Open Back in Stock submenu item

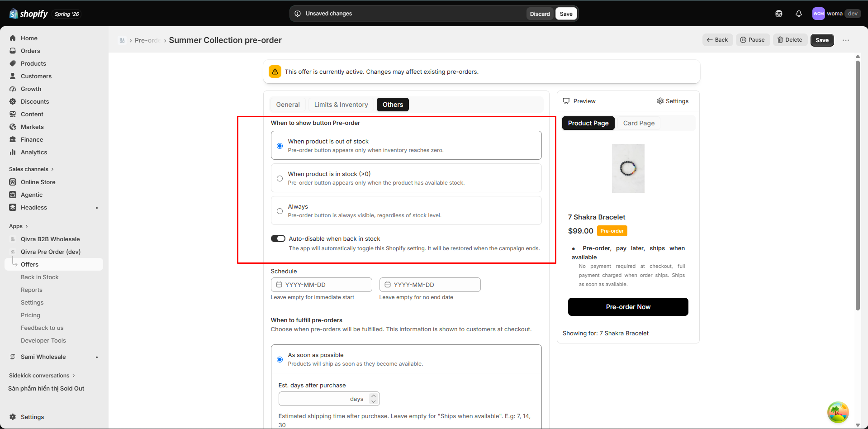coord(40,277)
